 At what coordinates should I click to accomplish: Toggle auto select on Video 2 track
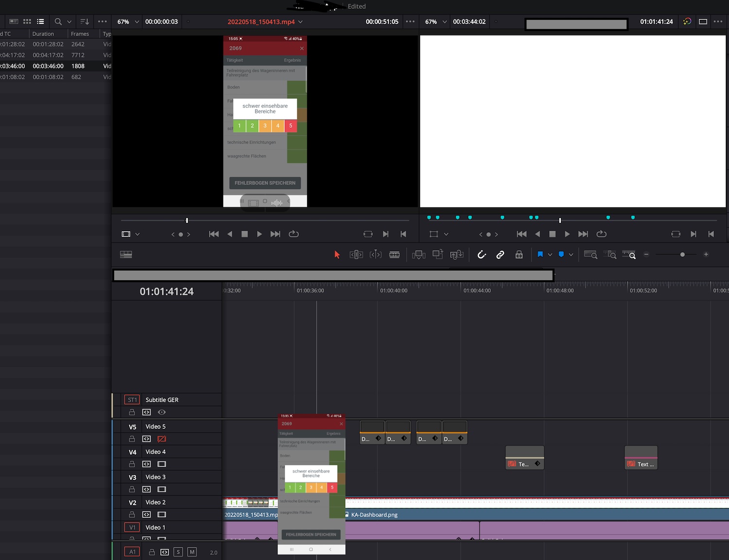pos(146,514)
